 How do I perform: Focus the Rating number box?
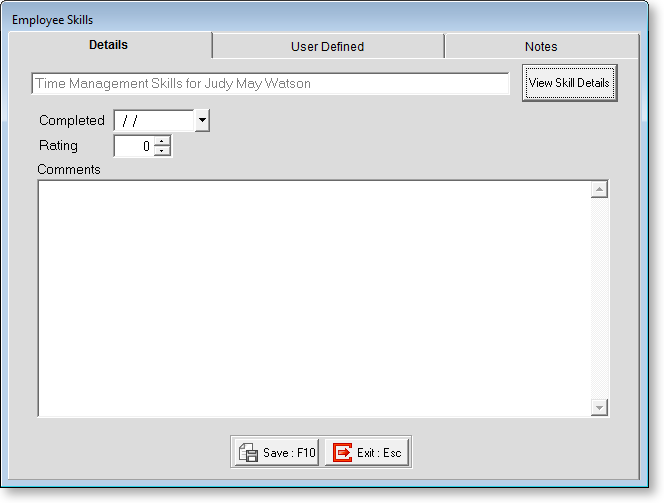pyautogui.click(x=134, y=146)
